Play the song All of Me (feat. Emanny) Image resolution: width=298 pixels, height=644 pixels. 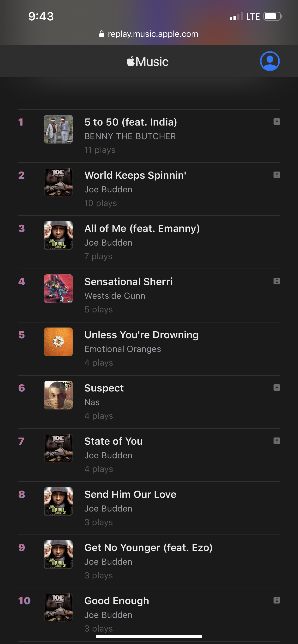142,229
